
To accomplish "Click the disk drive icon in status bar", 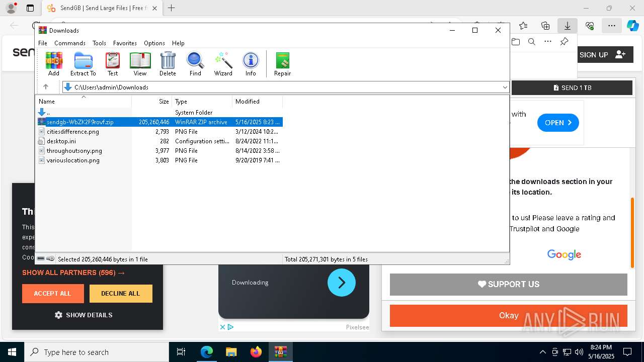I will 41,259.
